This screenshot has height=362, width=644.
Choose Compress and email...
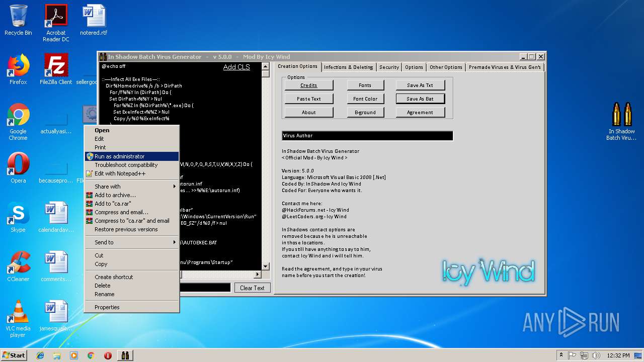pyautogui.click(x=131, y=212)
